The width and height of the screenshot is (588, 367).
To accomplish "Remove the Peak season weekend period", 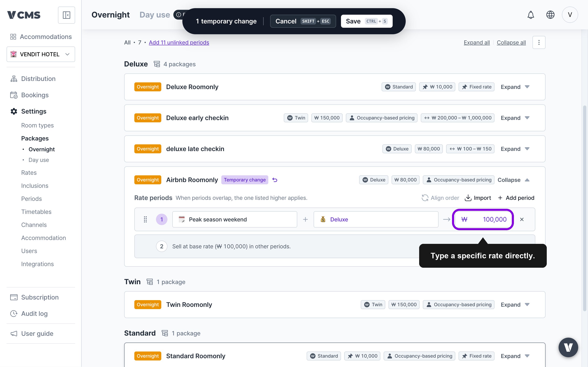I will pos(522,219).
